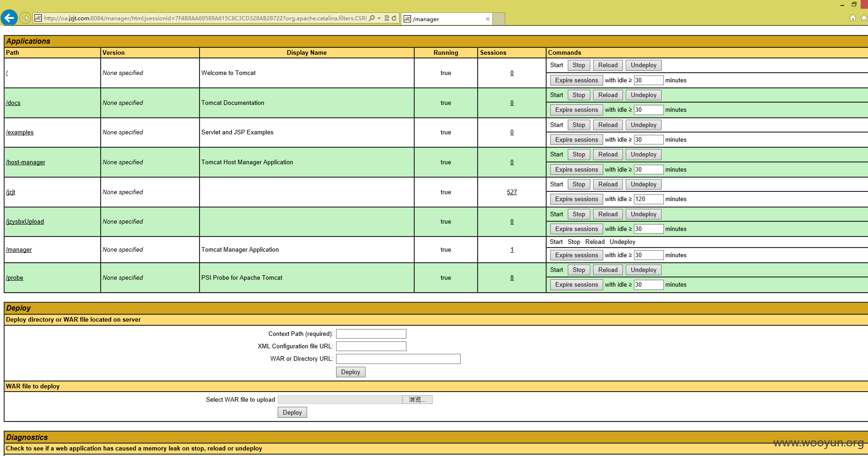This screenshot has width=868, height=456.
Task: Open the /examples application link
Action: (x=20, y=133)
